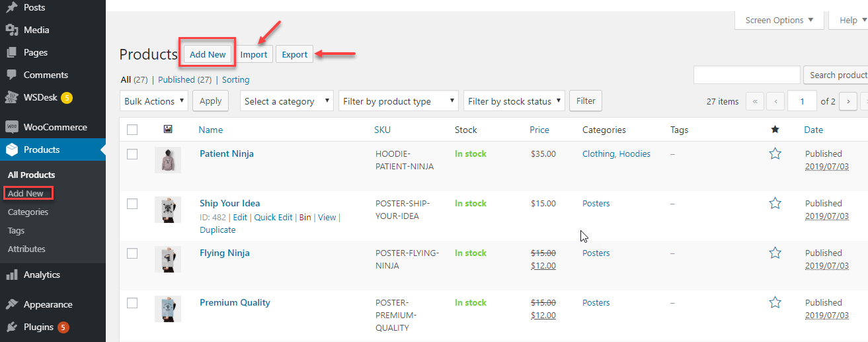Check the Flying Ninja row checkbox

132,253
